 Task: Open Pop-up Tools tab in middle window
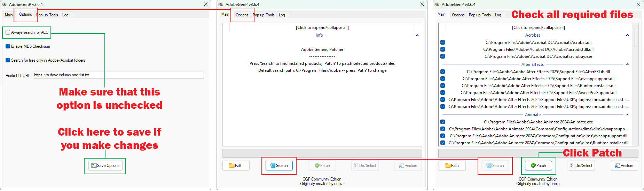coord(264,15)
